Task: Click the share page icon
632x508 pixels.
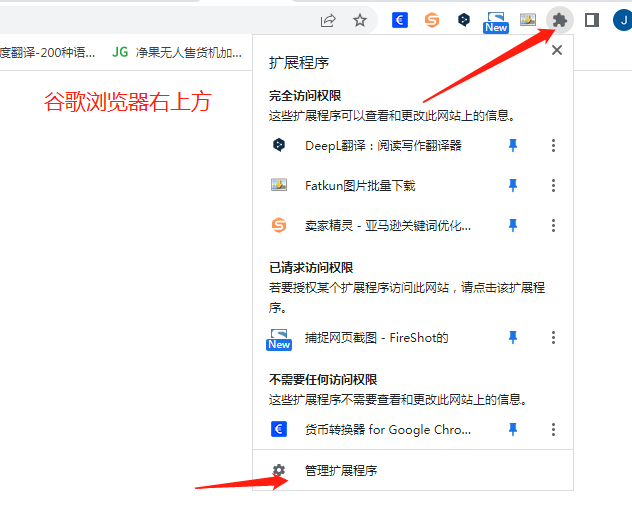Action: [328, 20]
